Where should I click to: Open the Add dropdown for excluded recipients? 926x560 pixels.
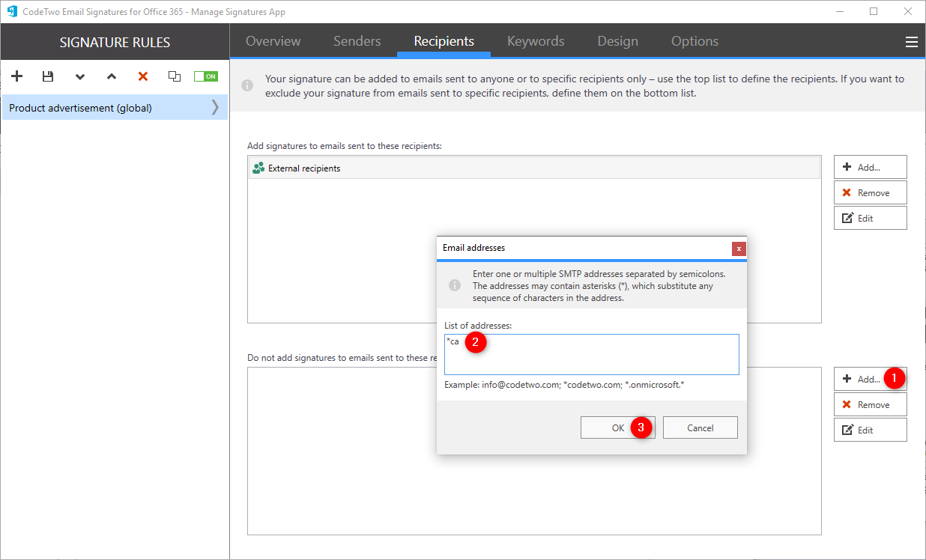pyautogui.click(x=868, y=378)
